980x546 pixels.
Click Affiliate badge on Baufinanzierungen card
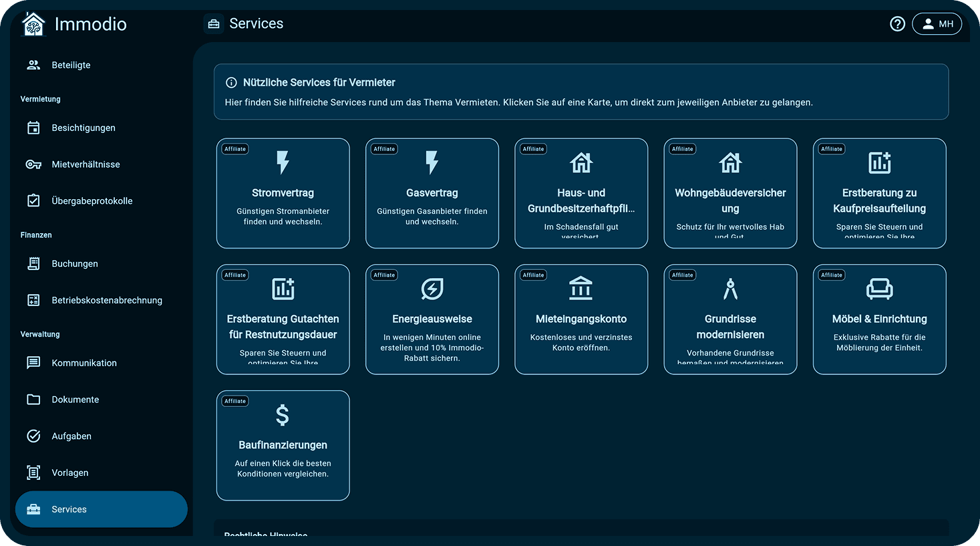tap(235, 401)
